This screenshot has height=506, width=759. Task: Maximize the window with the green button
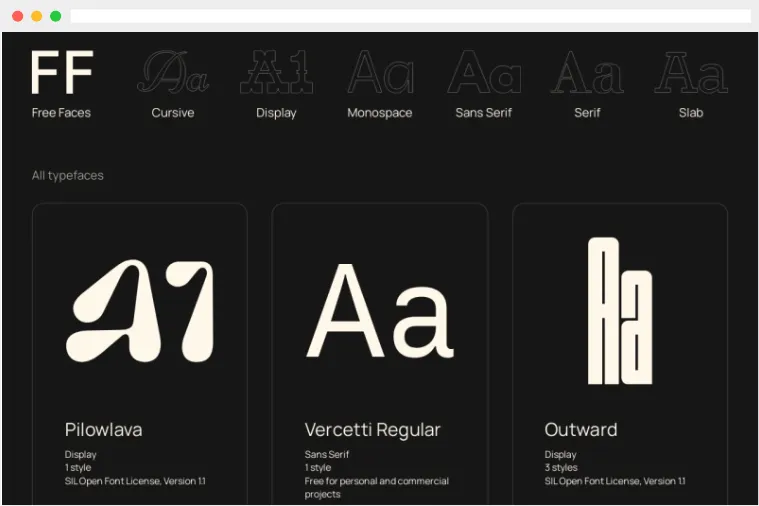click(x=56, y=16)
